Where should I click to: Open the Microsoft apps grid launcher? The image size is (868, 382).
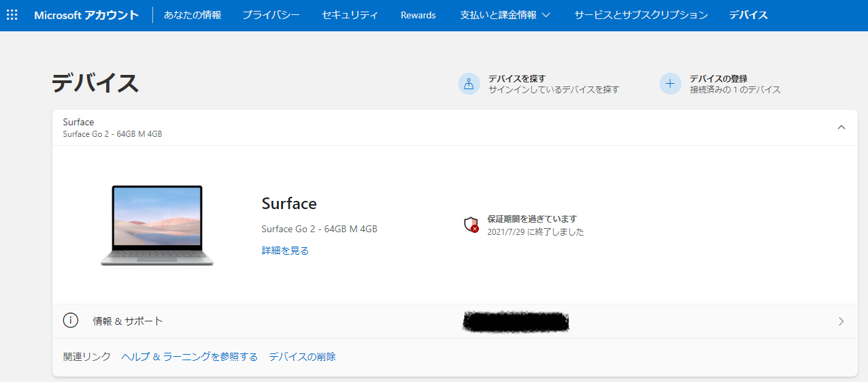[12, 15]
